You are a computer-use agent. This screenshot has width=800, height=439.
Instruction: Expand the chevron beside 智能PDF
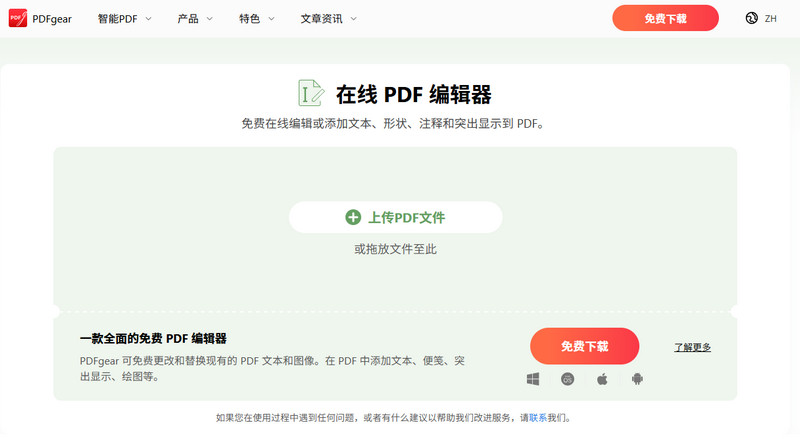[148, 19]
